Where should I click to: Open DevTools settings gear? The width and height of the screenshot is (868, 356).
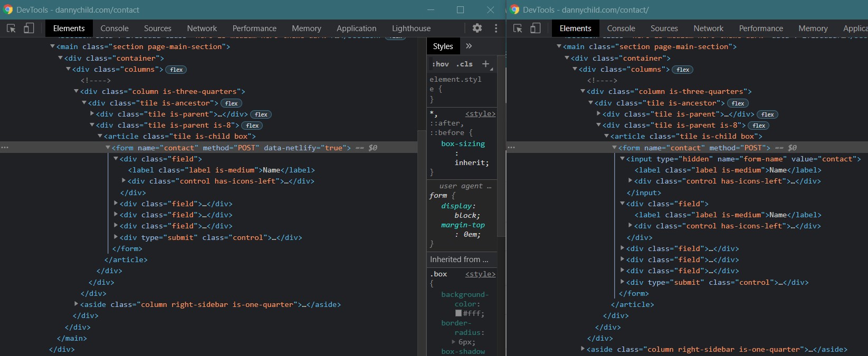477,28
